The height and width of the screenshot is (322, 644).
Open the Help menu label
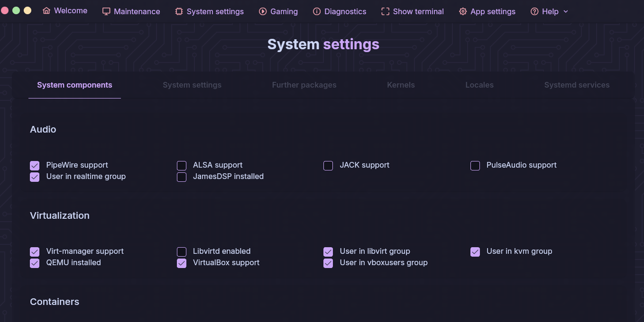click(x=550, y=11)
